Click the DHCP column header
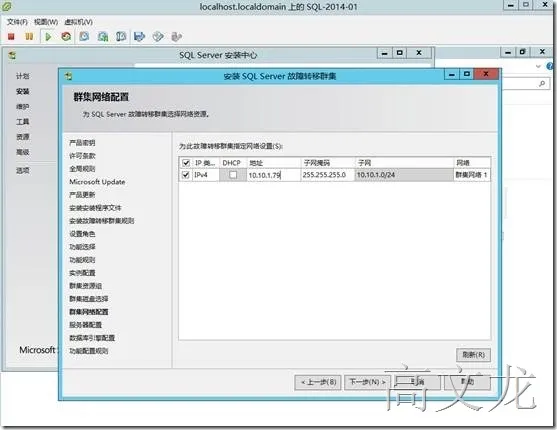Image resolution: width=557 pixels, height=430 pixels. tap(233, 163)
